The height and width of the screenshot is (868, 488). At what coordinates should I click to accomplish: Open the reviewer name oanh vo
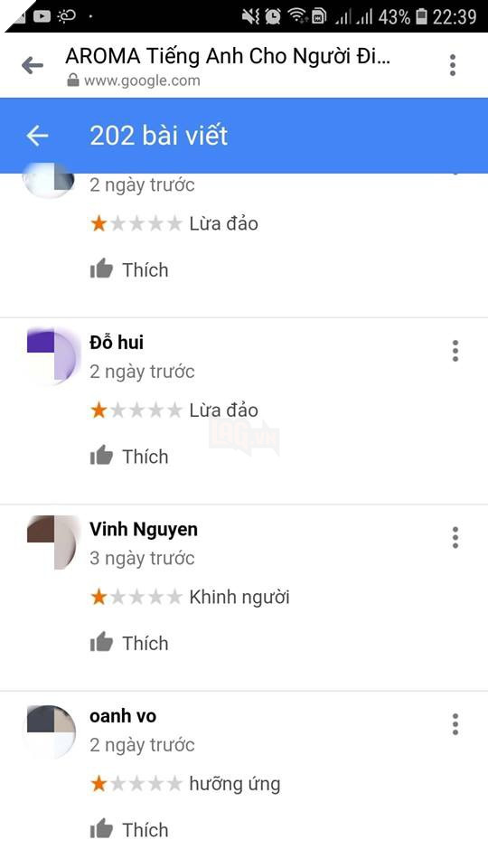pyautogui.click(x=123, y=716)
